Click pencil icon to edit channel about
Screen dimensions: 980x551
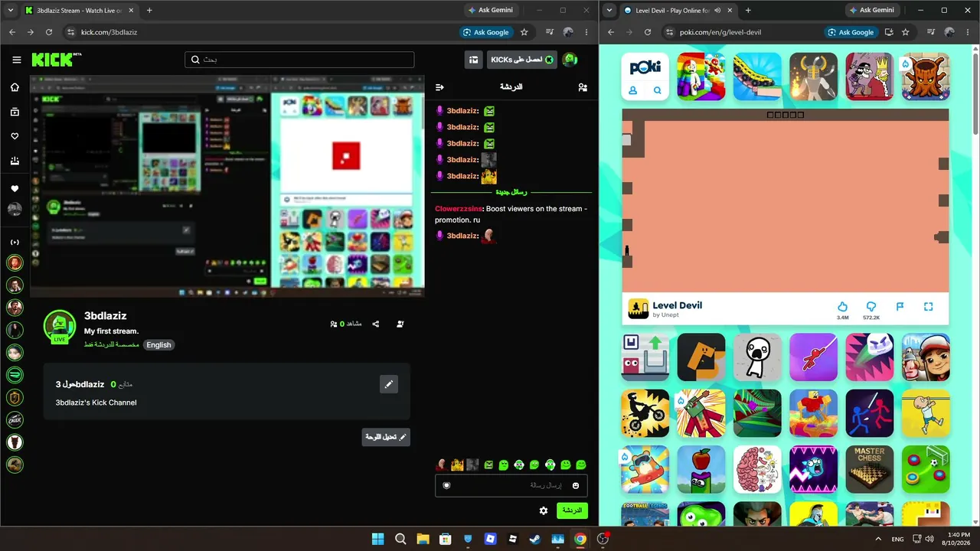click(x=389, y=384)
